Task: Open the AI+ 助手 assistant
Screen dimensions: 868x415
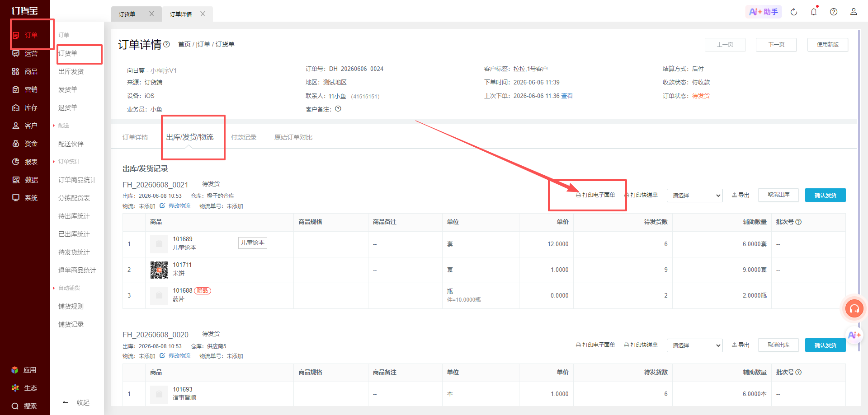Action: pos(764,12)
